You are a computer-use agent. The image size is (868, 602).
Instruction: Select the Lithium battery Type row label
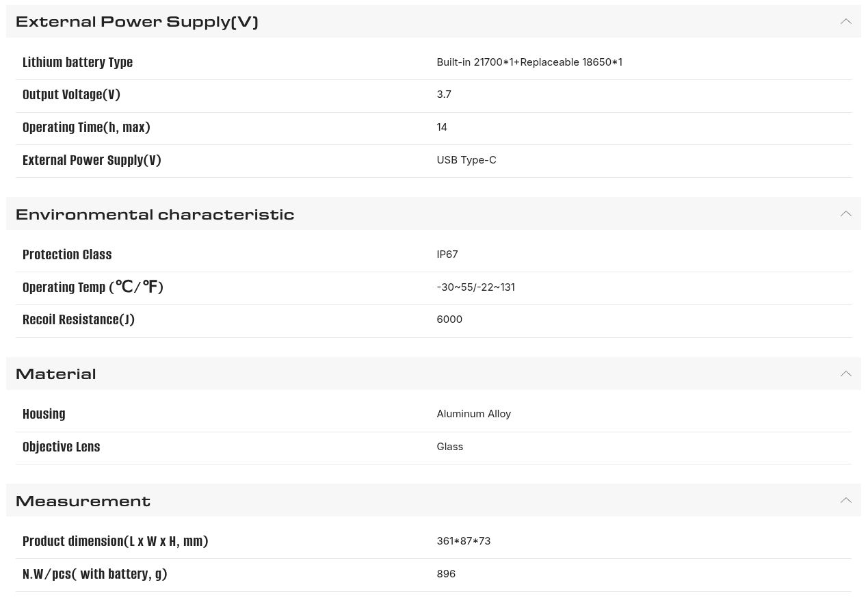point(77,62)
